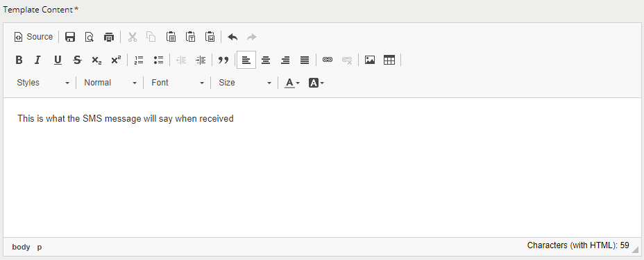
Task: Click the Paste clipboard icon
Action: click(171, 37)
